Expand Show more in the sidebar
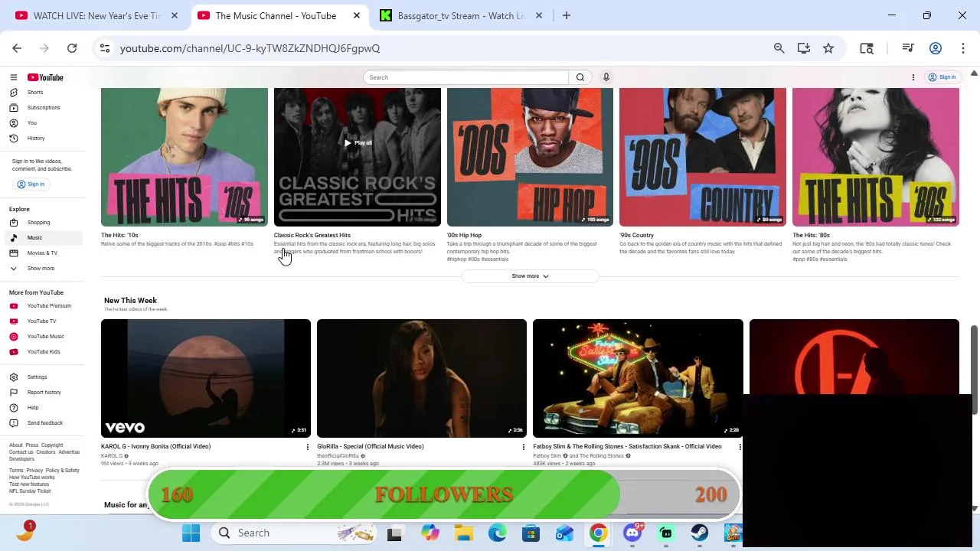 42,269
